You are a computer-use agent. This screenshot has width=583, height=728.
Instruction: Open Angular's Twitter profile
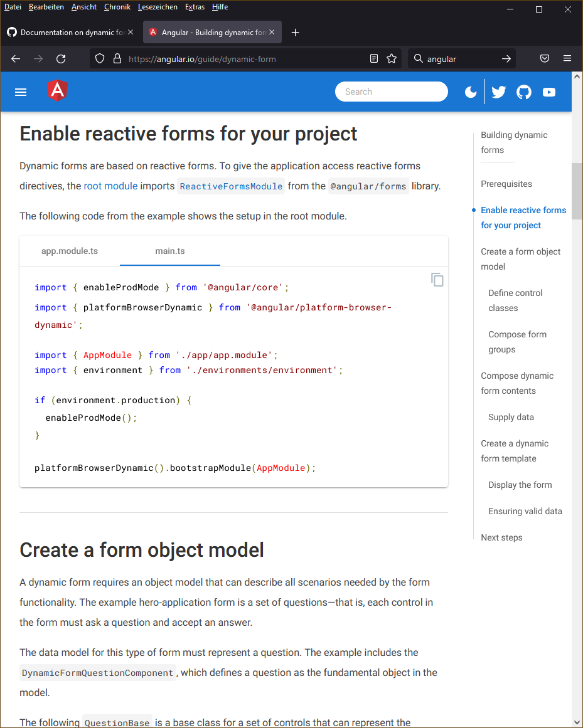click(x=498, y=92)
